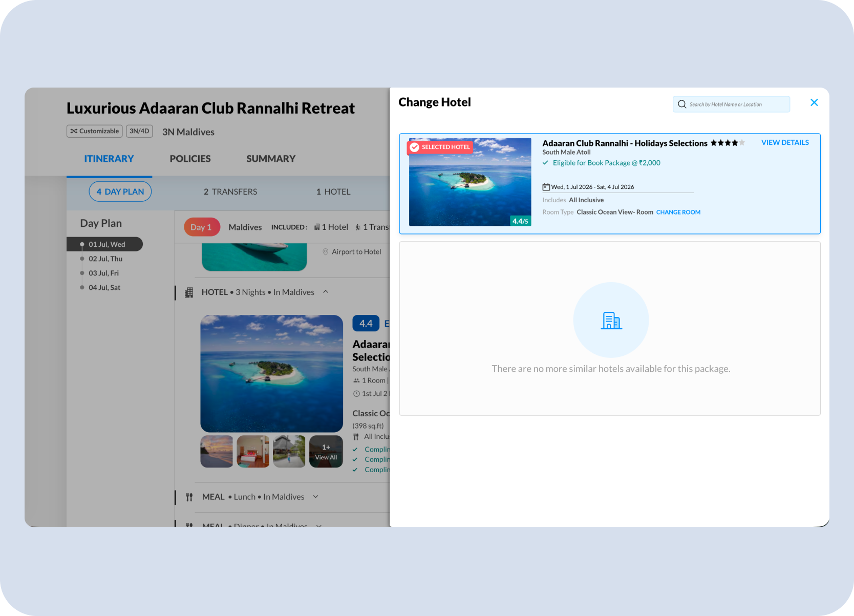Click the location pin next to Airport to Hotel
The height and width of the screenshot is (616, 854).
[325, 251]
